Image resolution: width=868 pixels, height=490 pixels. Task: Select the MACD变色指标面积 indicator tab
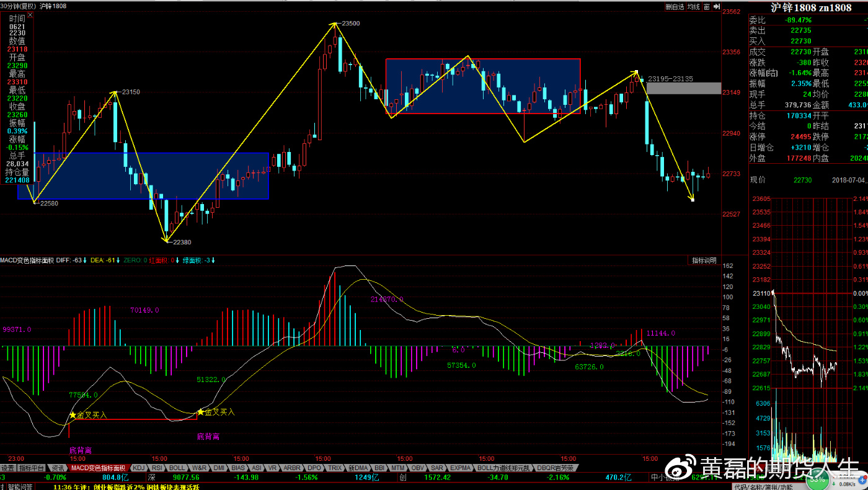(98, 468)
